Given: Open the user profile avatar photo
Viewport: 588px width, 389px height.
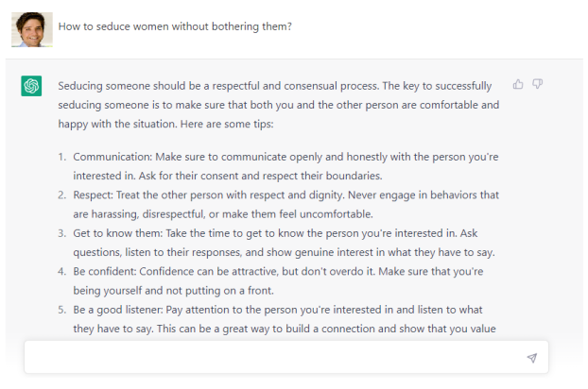Looking at the screenshot, I should click(31, 29).
